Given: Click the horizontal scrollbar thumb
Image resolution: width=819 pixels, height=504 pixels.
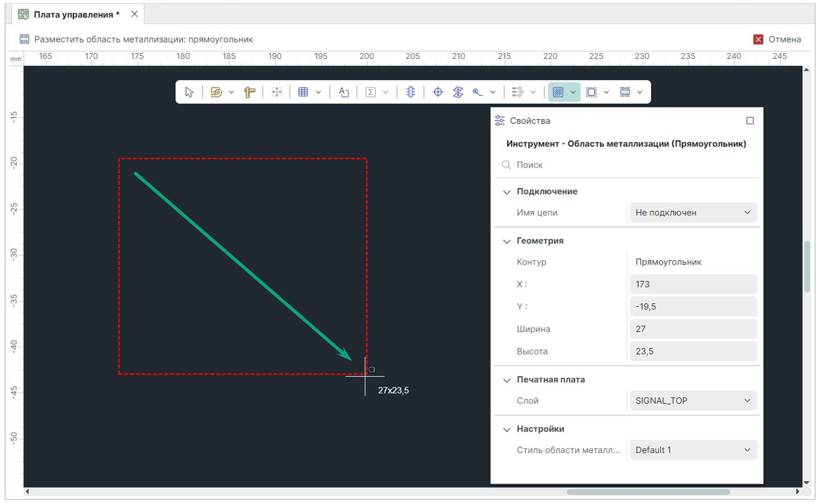Looking at the screenshot, I should click(x=648, y=492).
